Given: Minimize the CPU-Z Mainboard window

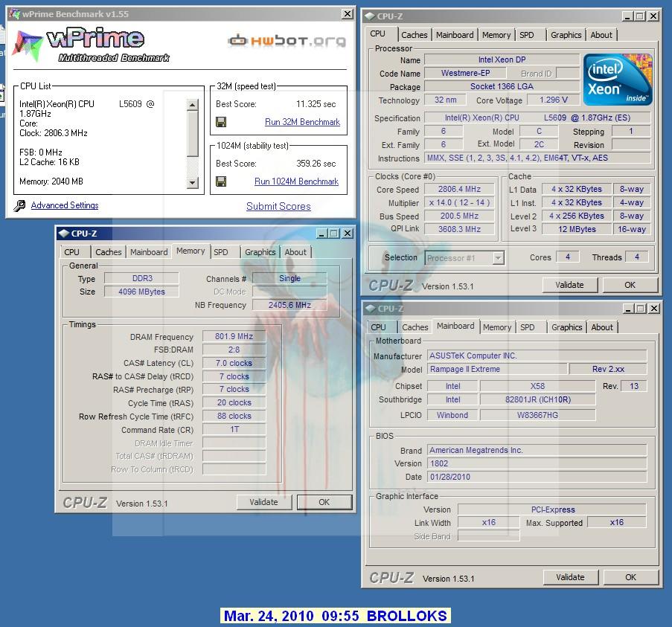Looking at the screenshot, I should click(628, 309).
